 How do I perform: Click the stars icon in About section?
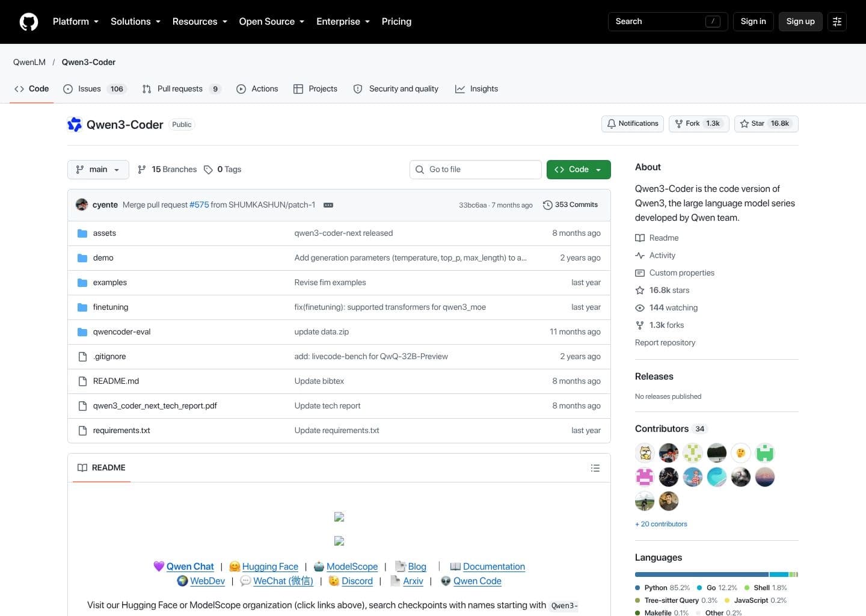point(640,291)
